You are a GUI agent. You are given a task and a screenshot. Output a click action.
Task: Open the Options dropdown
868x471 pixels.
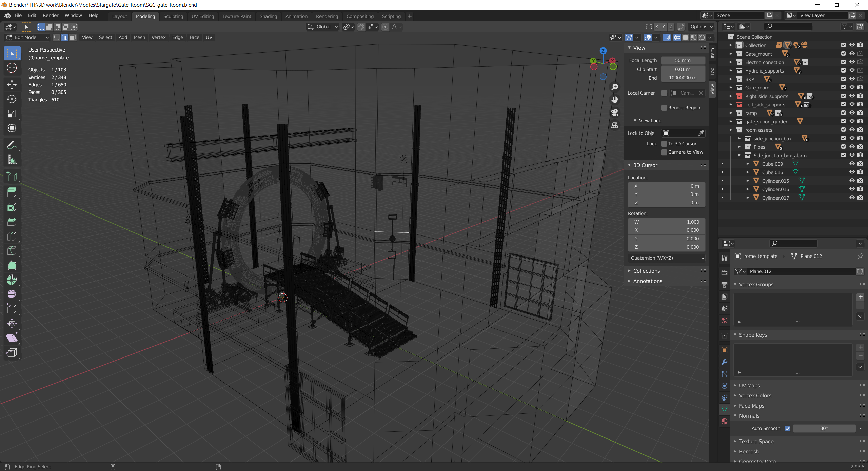click(702, 27)
